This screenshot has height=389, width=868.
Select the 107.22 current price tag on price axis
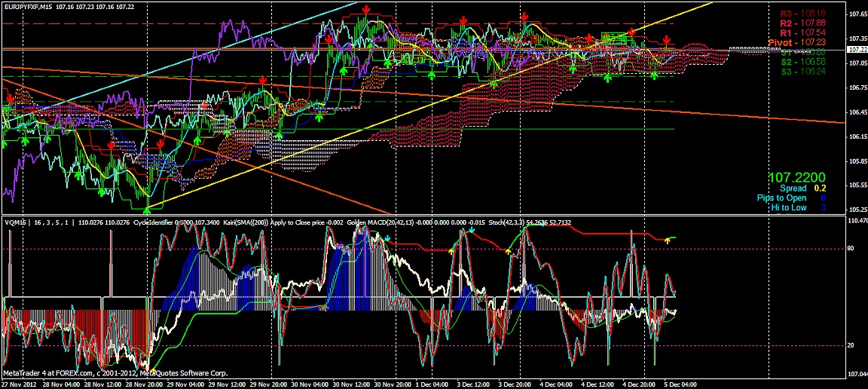point(857,50)
